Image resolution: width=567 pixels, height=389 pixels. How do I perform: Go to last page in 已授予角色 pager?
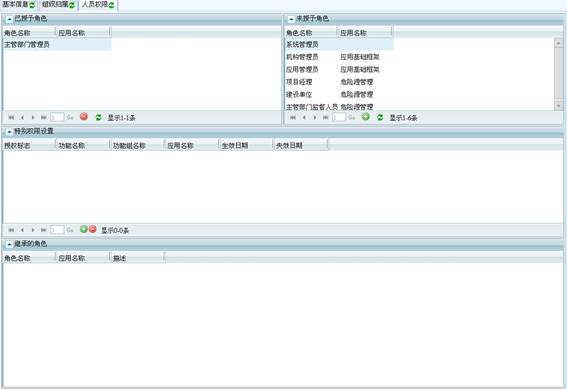coord(43,117)
